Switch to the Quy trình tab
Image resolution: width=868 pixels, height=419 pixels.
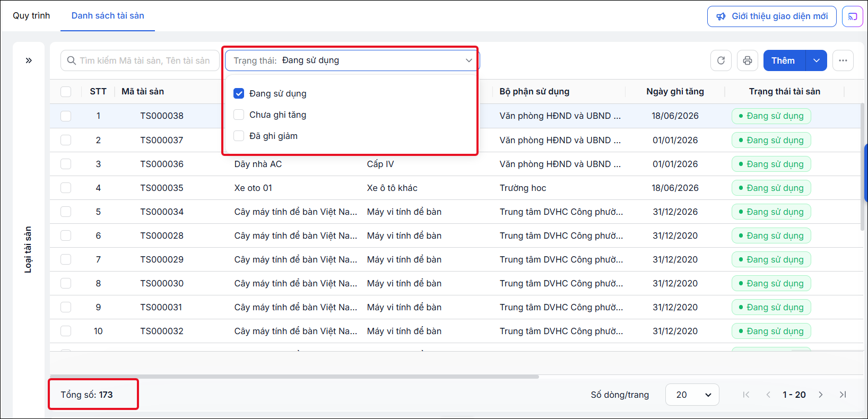(31, 16)
